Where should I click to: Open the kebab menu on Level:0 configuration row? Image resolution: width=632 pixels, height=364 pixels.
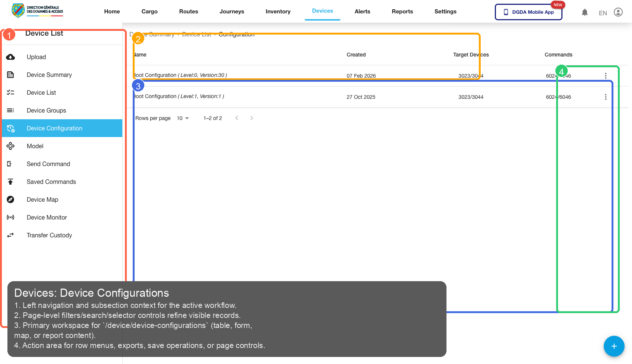pyautogui.click(x=606, y=75)
